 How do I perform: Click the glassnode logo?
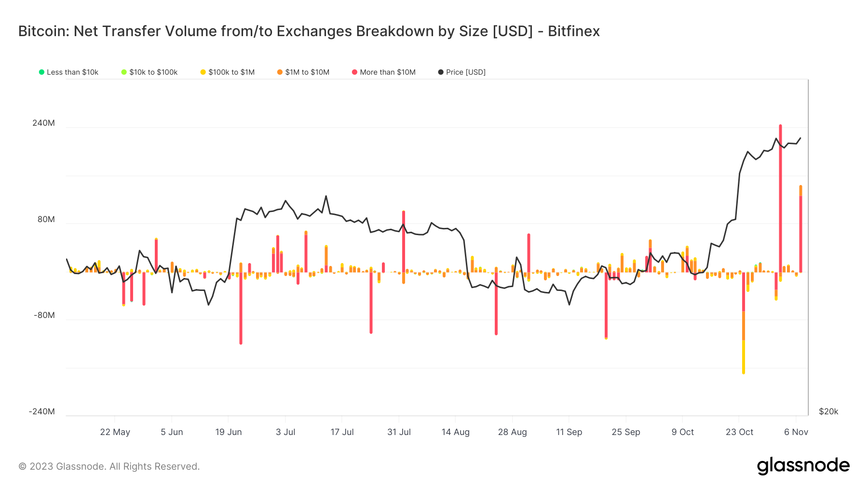803,466
